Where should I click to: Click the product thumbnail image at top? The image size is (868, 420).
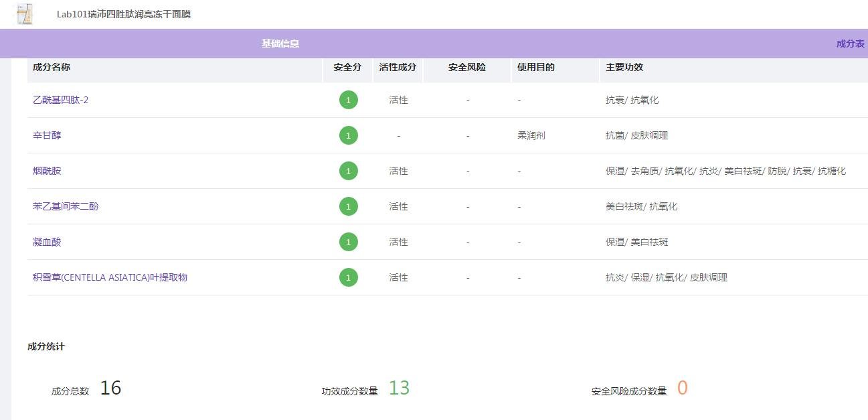(x=25, y=14)
